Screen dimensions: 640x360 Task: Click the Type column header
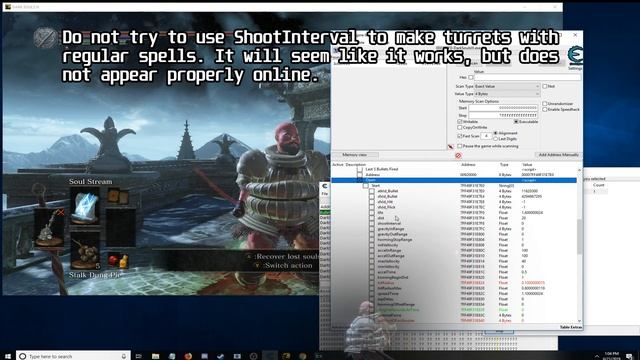coord(504,164)
